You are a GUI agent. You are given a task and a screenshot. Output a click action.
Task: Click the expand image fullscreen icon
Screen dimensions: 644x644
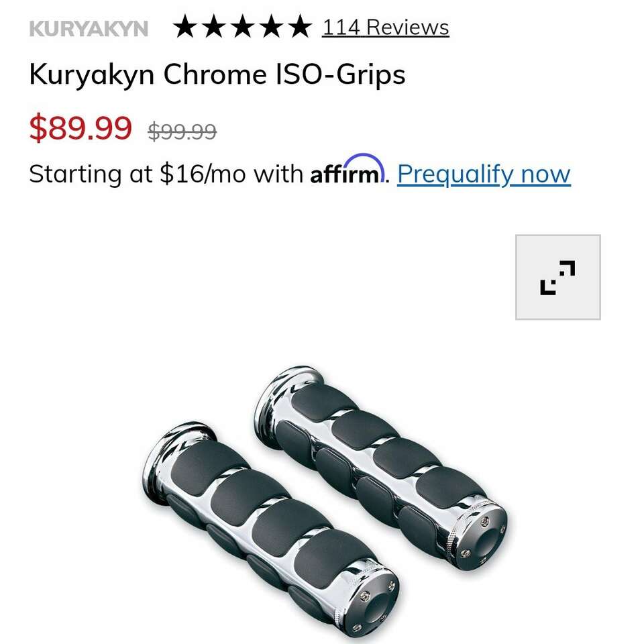[x=557, y=277]
